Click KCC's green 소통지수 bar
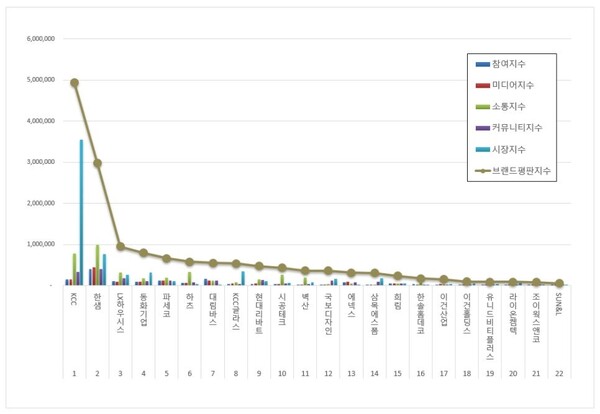 click(74, 269)
